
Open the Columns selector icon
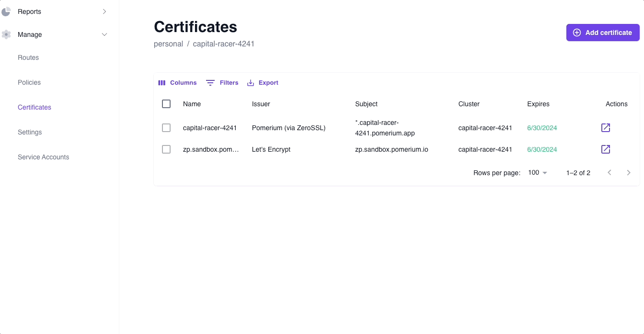162,82
